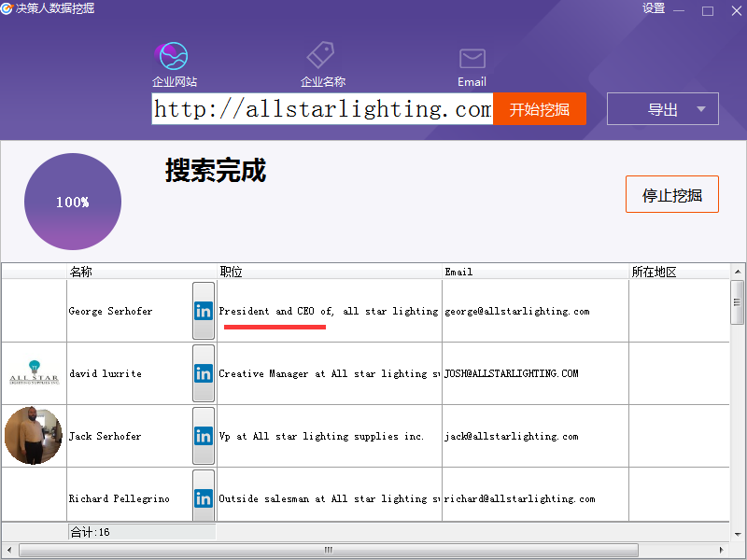Image resolution: width=747 pixels, height=560 pixels.
Task: Click the horizontal scrollbar at bottom
Action: coord(327,550)
